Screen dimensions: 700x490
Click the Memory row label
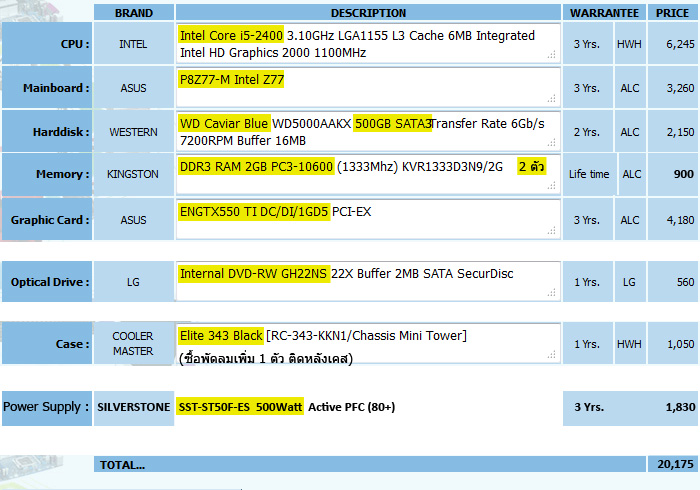47,174
